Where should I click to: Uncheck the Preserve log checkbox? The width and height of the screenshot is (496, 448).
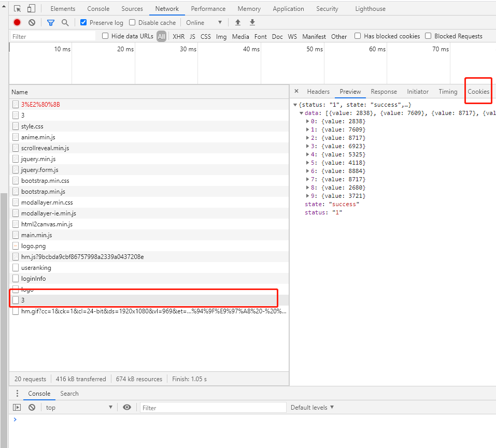83,23
